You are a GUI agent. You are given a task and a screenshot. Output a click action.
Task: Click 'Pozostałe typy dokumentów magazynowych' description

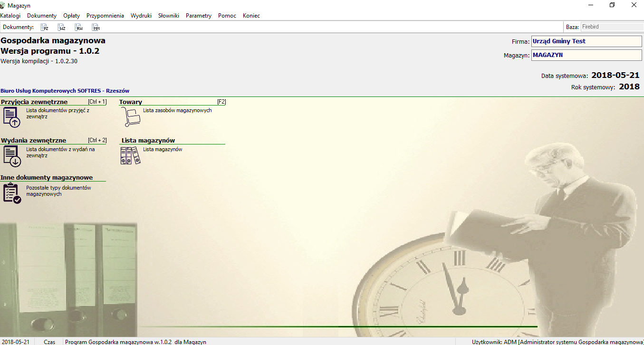pyautogui.click(x=58, y=191)
